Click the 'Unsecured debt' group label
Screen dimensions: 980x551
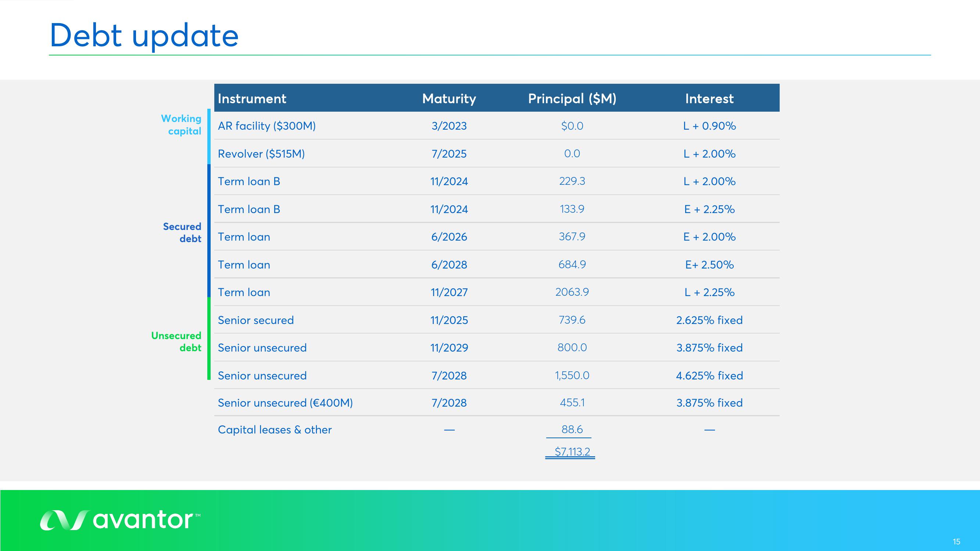point(176,342)
